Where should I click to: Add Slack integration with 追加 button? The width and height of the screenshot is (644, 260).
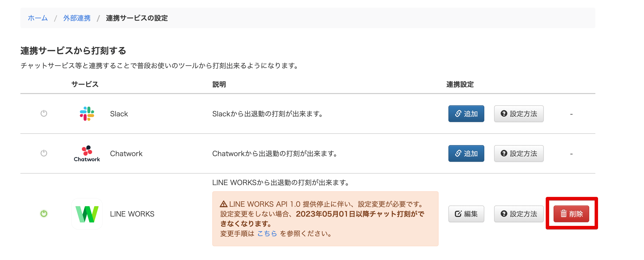(x=466, y=114)
